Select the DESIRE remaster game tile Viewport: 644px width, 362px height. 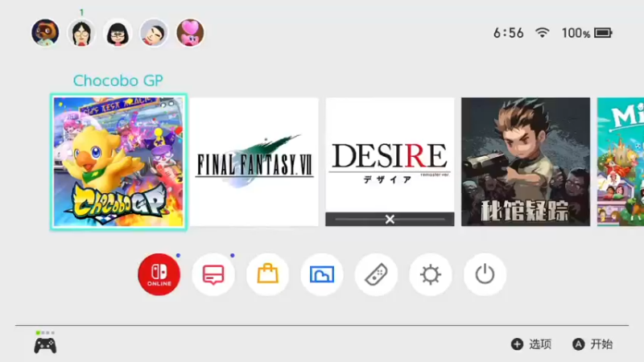(390, 162)
